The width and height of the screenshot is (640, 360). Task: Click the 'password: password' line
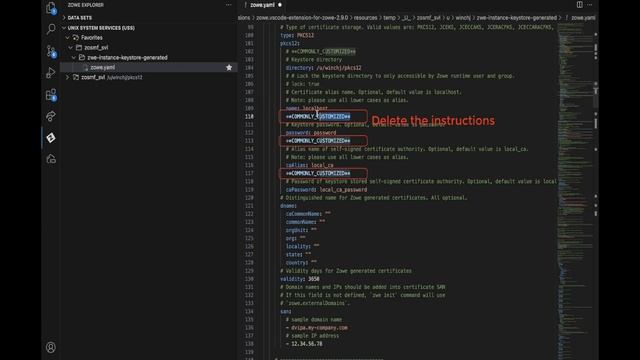[311, 133]
